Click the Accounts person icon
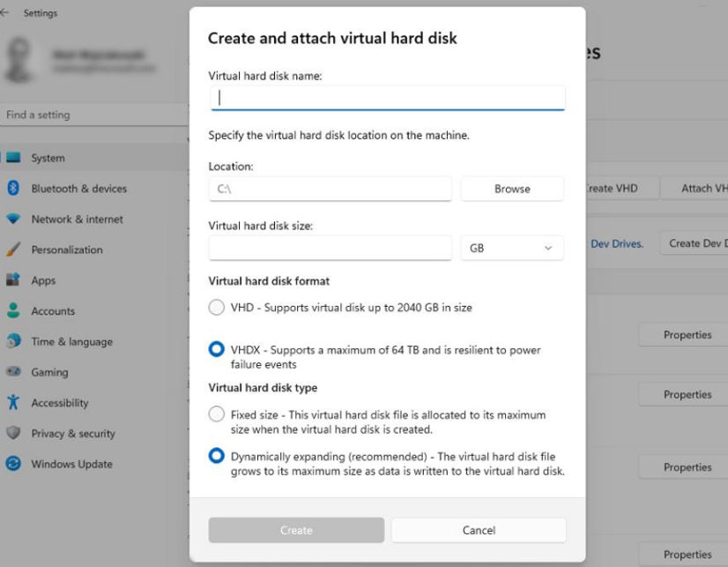This screenshot has height=567, width=728. coord(13,310)
